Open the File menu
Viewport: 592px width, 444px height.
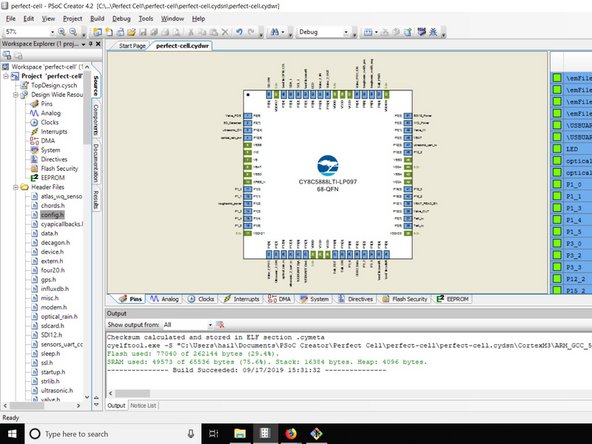11,18
